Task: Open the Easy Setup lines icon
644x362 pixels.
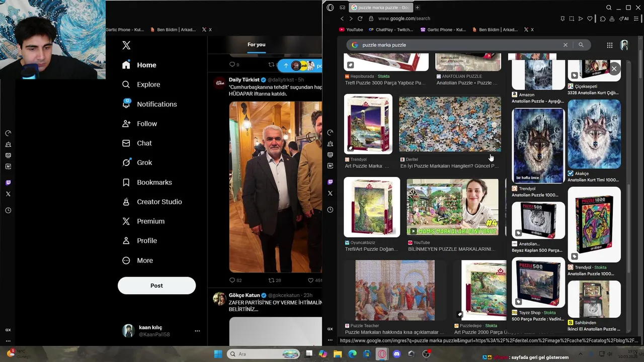Action: point(637,19)
